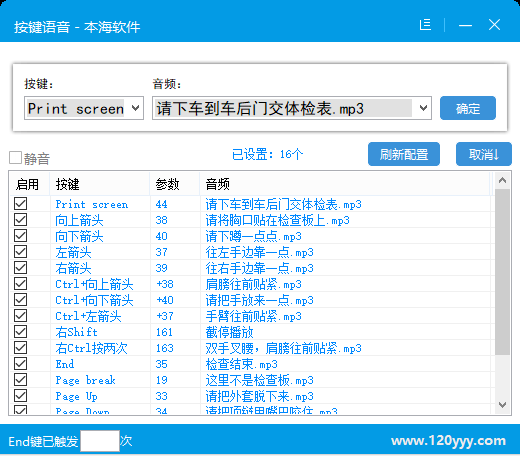Open the title bar menu icon
The height and width of the screenshot is (456, 520).
[425, 25]
